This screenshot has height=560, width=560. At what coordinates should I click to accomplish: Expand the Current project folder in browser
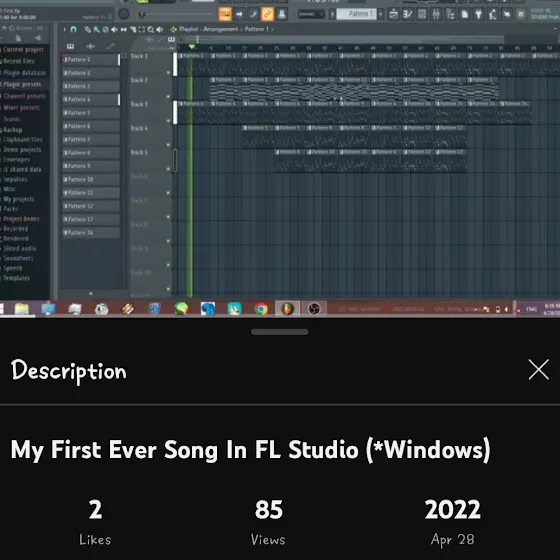tap(23, 50)
